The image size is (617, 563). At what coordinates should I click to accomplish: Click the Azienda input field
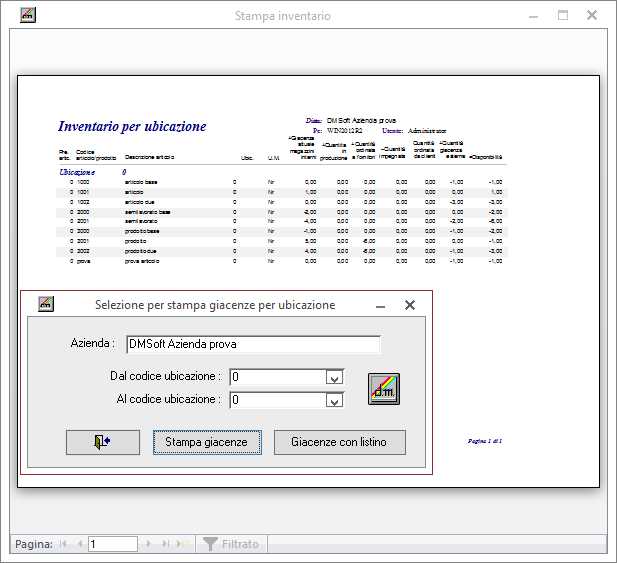tap(253, 344)
